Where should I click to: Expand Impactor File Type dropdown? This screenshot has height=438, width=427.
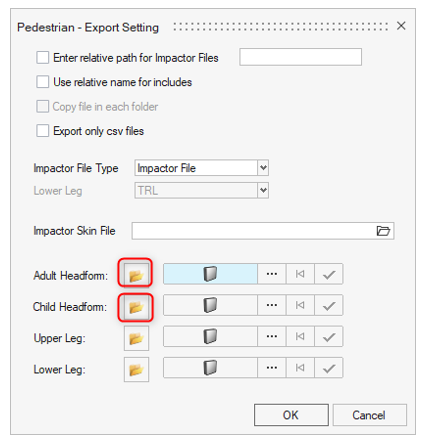click(x=263, y=168)
